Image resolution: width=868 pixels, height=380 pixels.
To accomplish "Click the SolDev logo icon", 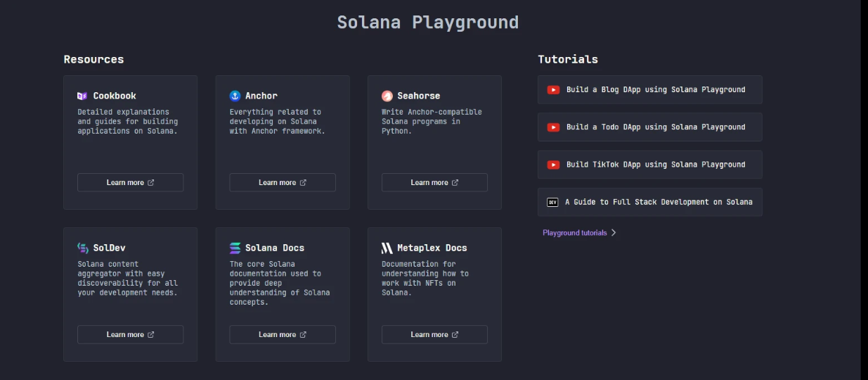I will (x=82, y=248).
